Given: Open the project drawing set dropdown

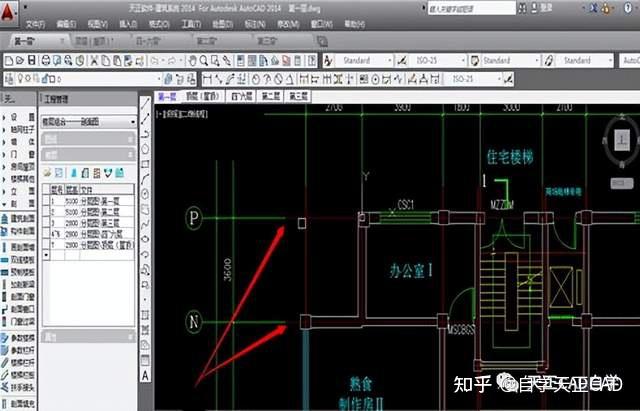Looking at the screenshot, I should [89, 122].
